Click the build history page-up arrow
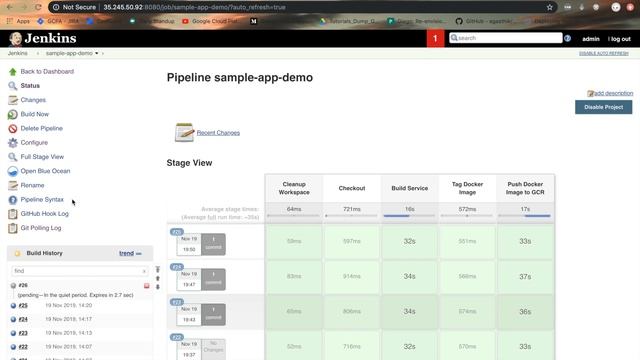The height and width of the screenshot is (360, 640). (x=158, y=278)
